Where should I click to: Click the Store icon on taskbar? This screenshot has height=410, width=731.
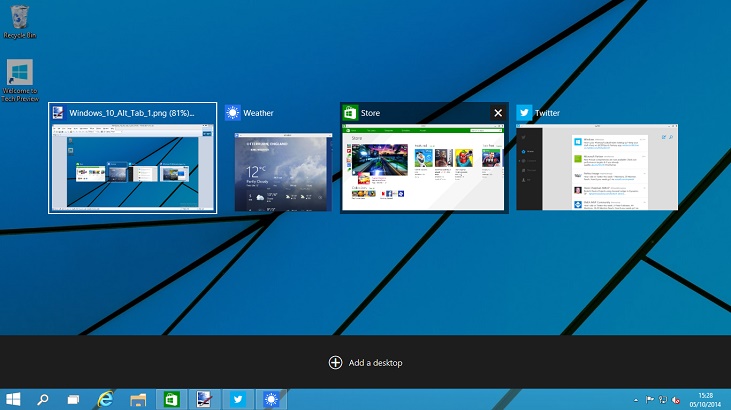click(171, 399)
